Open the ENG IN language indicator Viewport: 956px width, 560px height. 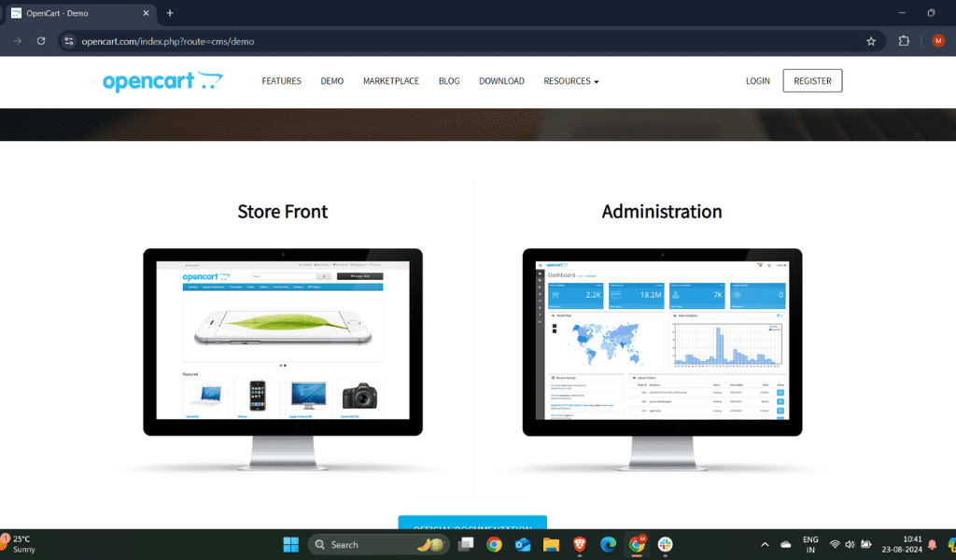(810, 544)
